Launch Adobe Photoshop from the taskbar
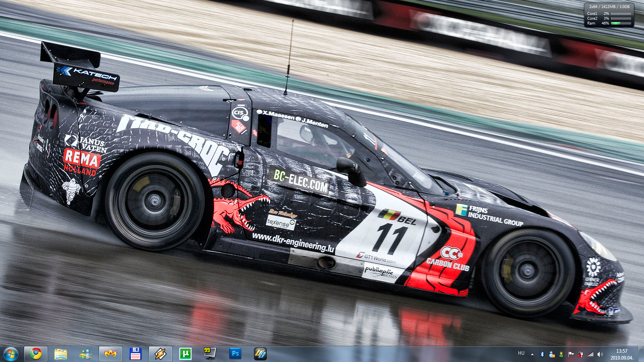 point(235,354)
